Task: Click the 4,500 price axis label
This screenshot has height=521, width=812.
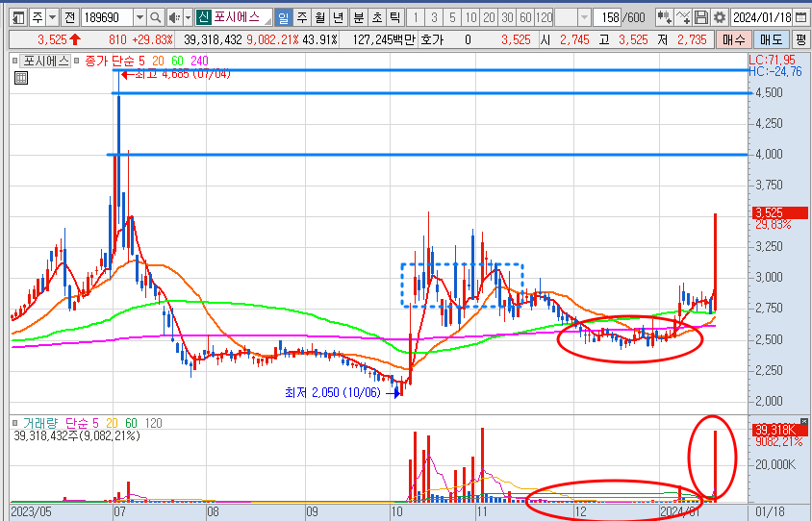Action: click(x=770, y=92)
